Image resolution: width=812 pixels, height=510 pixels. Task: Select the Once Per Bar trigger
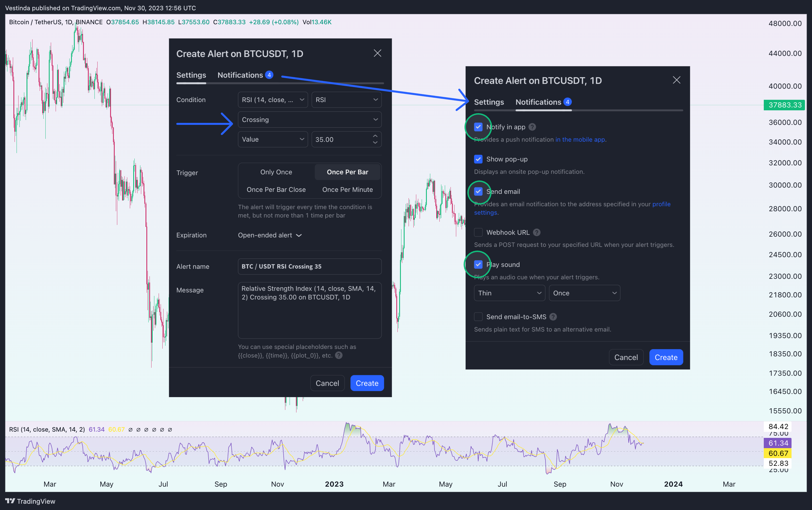(x=347, y=172)
